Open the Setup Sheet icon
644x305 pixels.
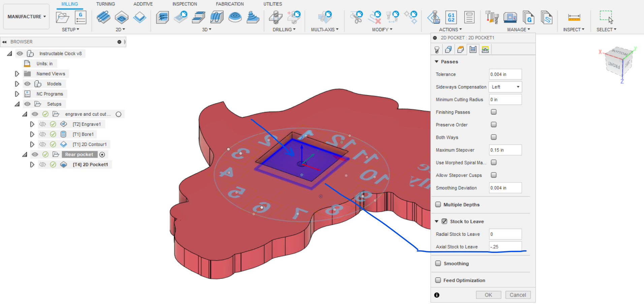[x=469, y=17]
